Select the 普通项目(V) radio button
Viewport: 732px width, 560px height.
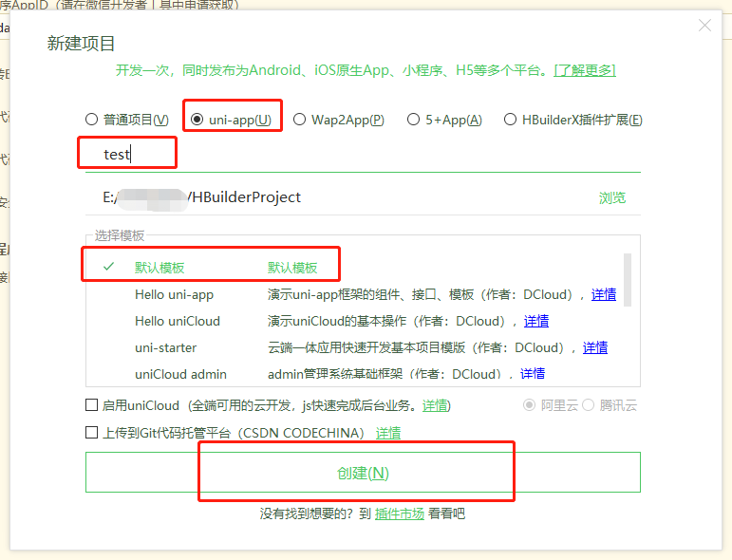(91, 120)
